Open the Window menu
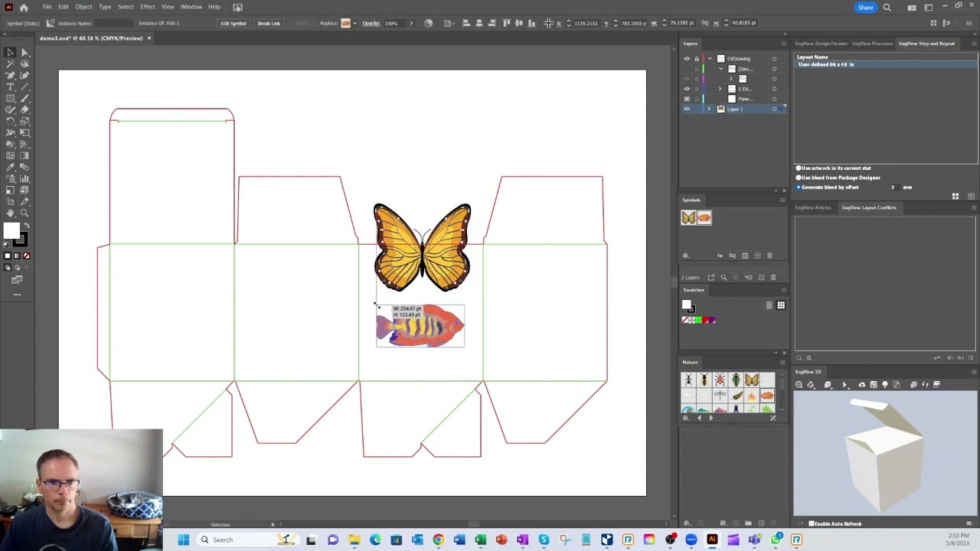The width and height of the screenshot is (980, 551). [x=191, y=7]
